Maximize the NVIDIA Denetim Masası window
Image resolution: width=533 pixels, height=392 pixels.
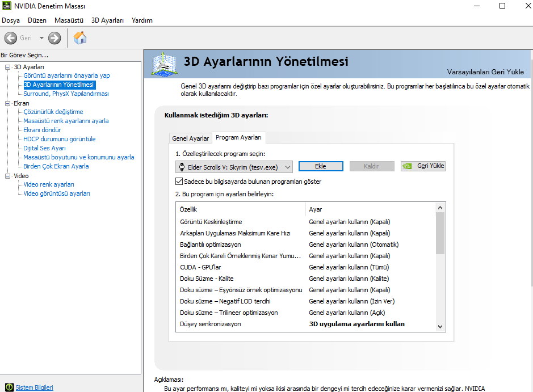coord(502,6)
